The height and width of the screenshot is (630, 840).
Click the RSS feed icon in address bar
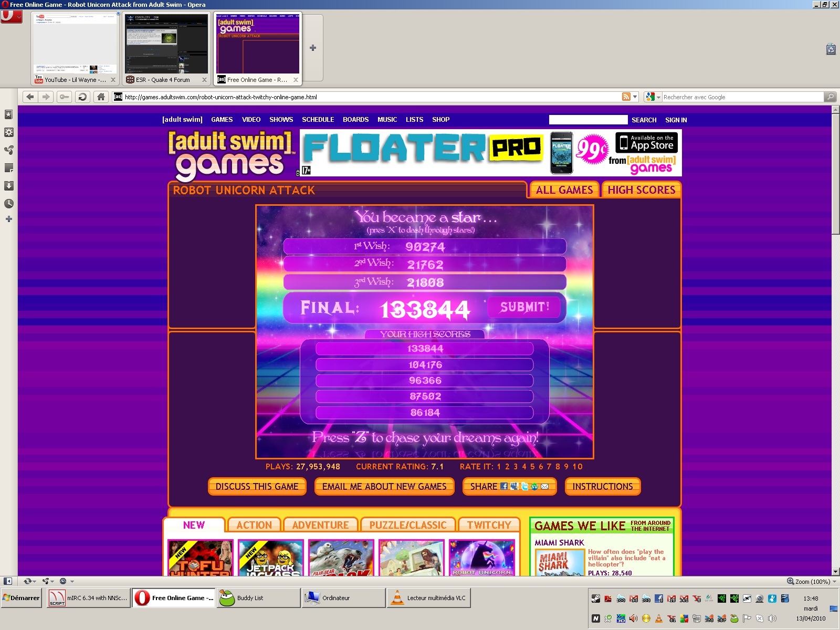[626, 97]
